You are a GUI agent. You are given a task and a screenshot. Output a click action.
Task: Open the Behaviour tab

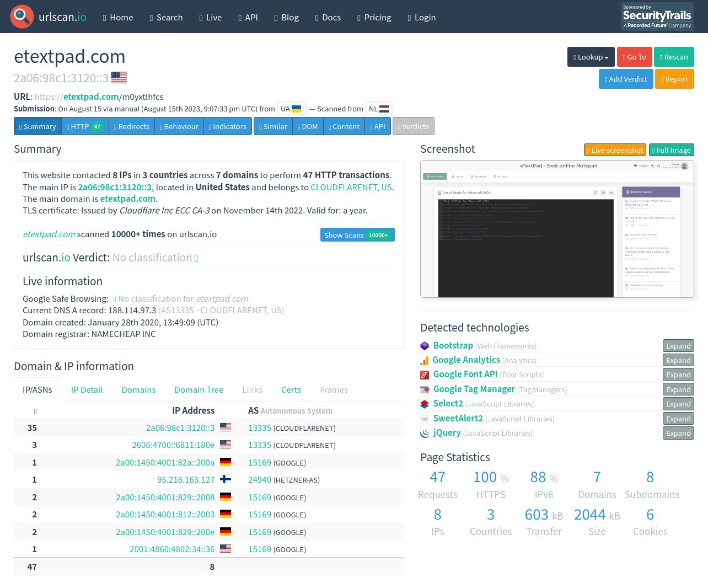tap(179, 126)
